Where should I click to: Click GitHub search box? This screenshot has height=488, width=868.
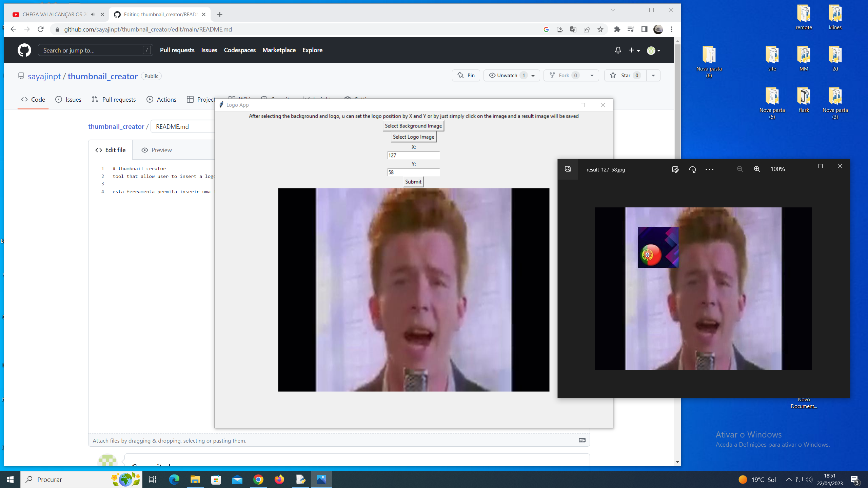pos(95,50)
